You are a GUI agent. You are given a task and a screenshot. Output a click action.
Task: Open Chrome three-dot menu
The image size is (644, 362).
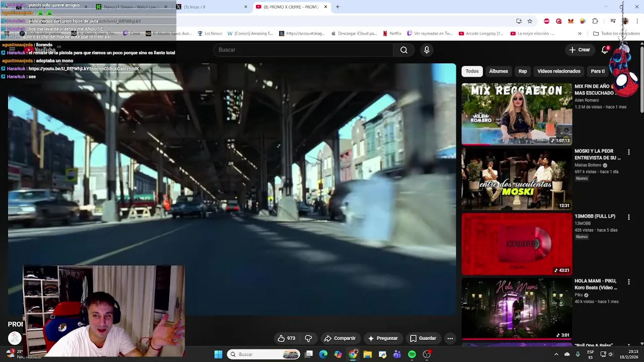pyautogui.click(x=637, y=21)
